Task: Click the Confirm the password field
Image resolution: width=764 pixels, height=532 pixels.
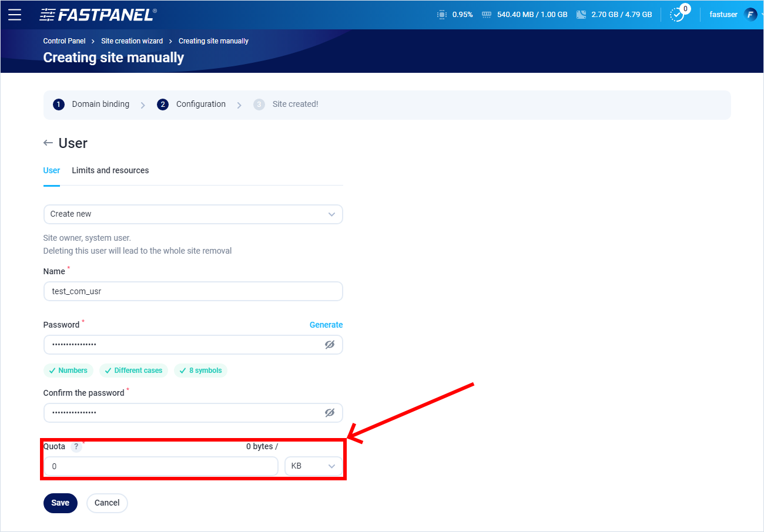Action: tap(193, 413)
